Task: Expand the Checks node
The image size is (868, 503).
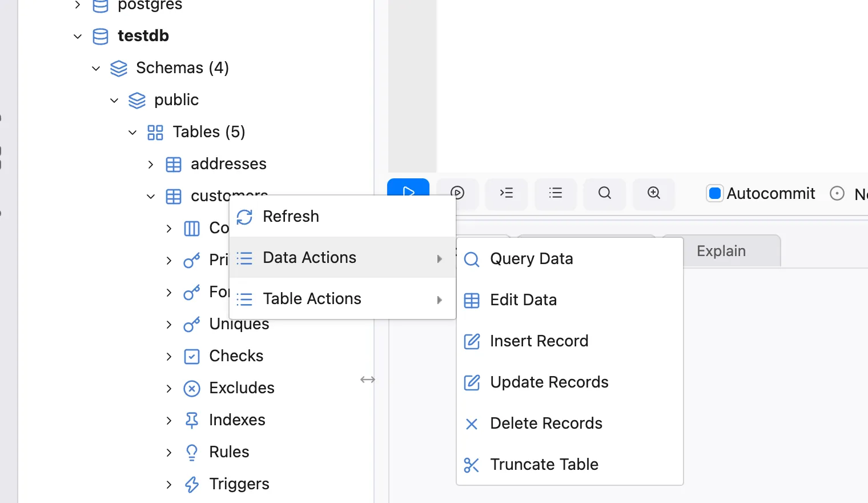Action: tap(169, 357)
